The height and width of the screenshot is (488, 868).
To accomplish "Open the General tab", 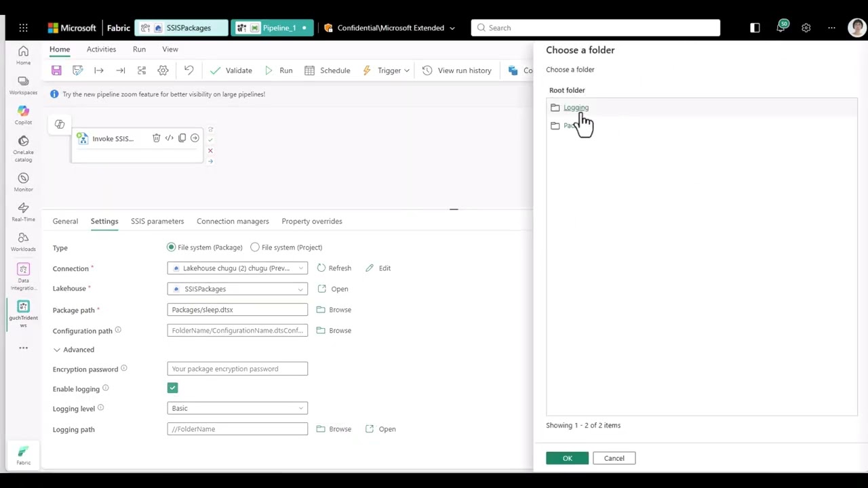I will 65,221.
